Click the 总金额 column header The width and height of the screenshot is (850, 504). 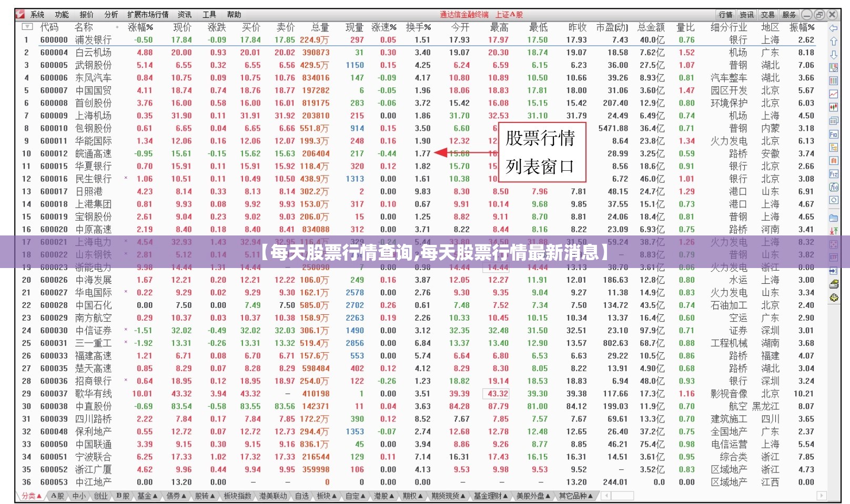click(651, 27)
